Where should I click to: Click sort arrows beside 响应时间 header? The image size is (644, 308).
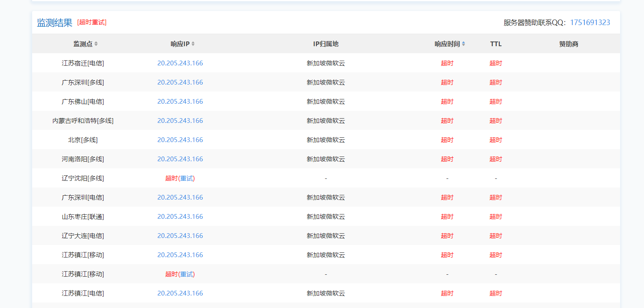tap(463, 44)
